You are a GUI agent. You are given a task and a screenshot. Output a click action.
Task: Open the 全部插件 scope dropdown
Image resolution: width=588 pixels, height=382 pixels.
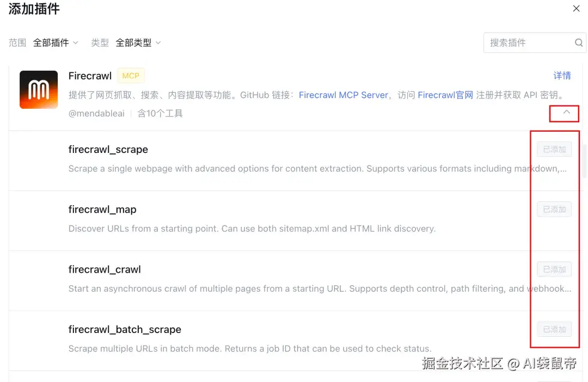56,43
